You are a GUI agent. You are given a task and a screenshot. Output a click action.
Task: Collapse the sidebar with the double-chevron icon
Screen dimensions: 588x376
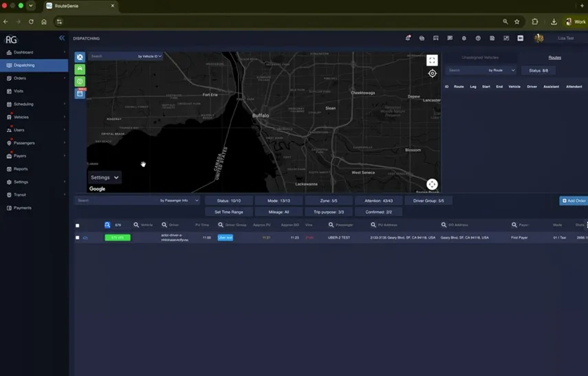pos(61,38)
